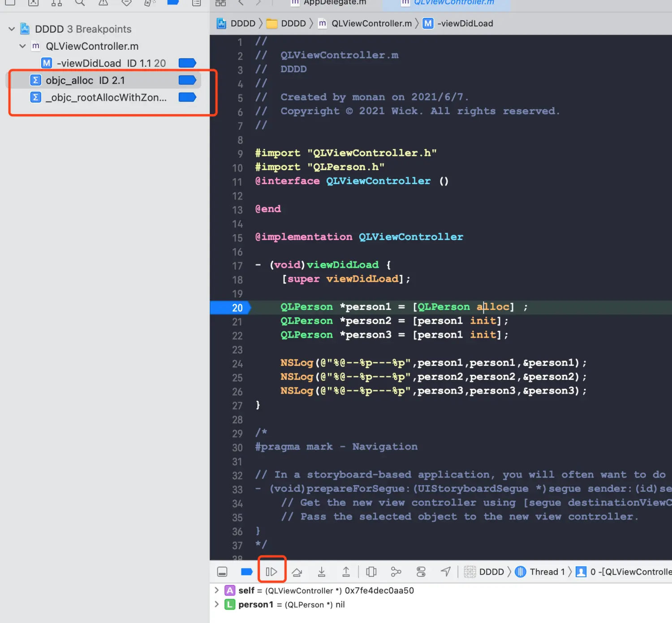
Task: Click Simulate Location arrow icon
Action: [445, 571]
